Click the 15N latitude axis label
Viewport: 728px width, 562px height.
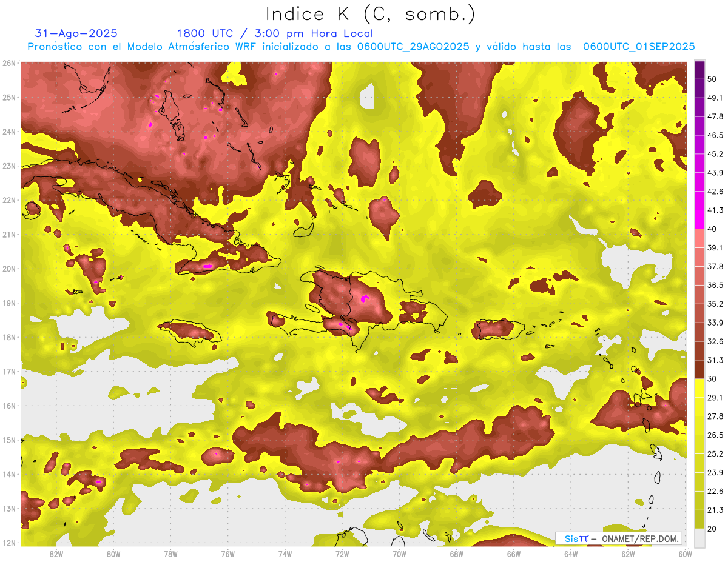[x=8, y=440]
